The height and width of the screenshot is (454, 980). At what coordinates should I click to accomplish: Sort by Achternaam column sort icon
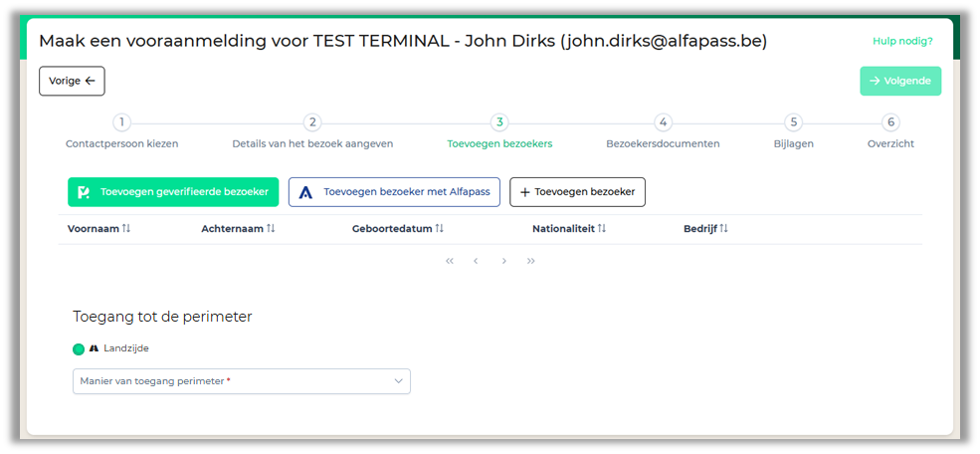pyautogui.click(x=271, y=229)
